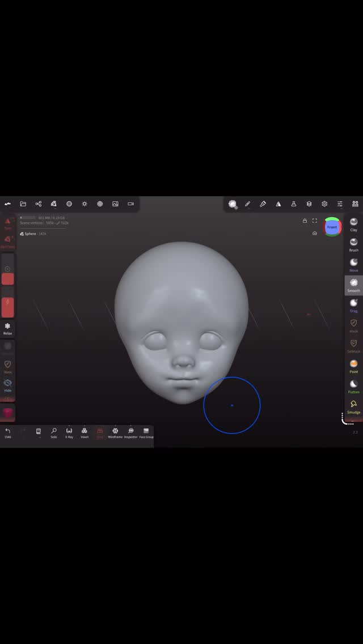Toggle the Sym symmetry button
Screen dimensions: 363x644
coord(8,223)
